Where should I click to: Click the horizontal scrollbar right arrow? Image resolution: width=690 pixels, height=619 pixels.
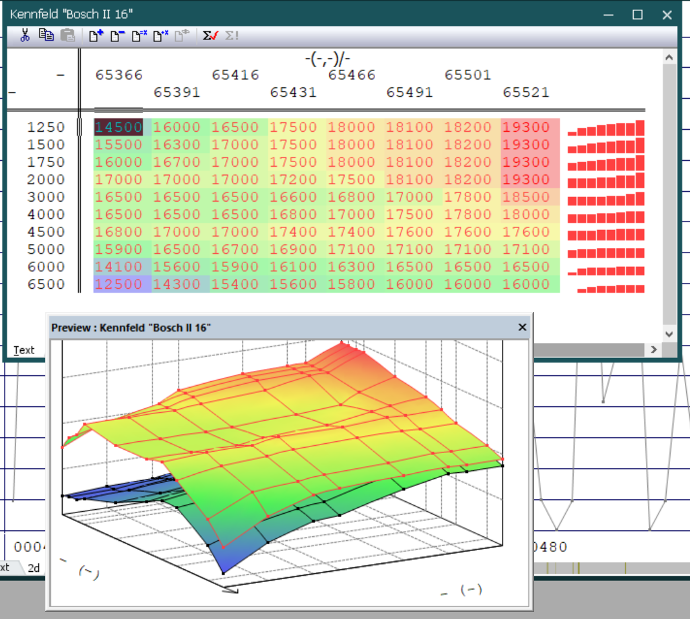(x=654, y=349)
